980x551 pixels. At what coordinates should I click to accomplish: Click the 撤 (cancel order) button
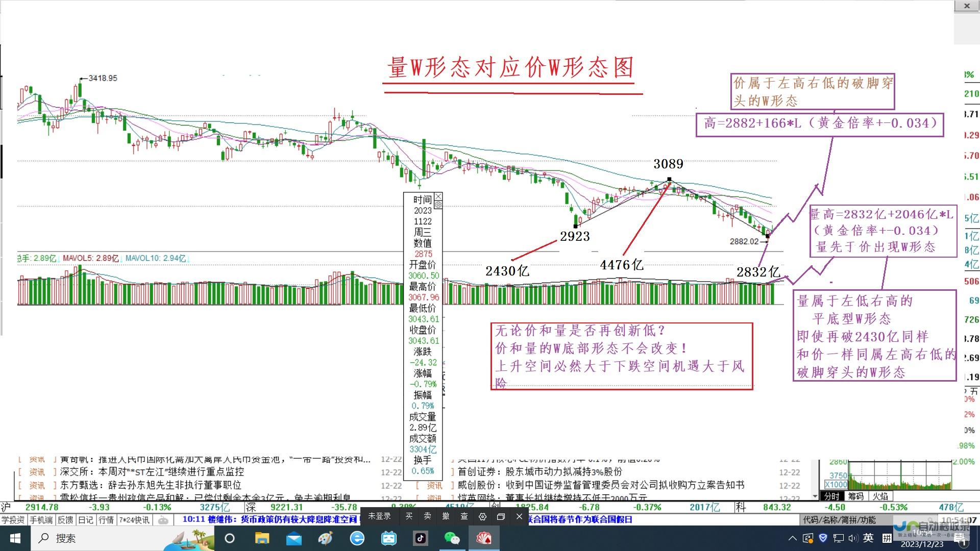[446, 516]
